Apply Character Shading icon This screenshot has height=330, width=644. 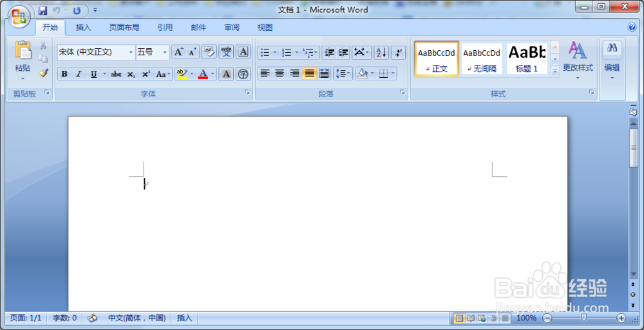226,74
